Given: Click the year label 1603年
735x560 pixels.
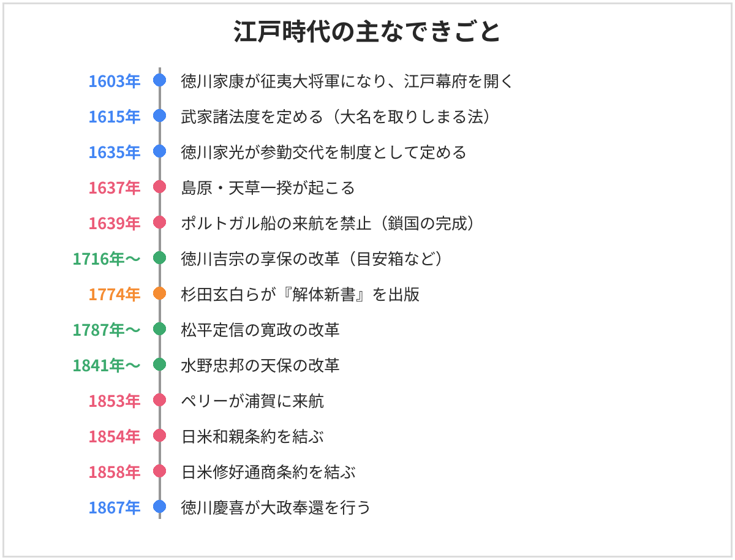Looking at the screenshot, I should click(115, 81).
